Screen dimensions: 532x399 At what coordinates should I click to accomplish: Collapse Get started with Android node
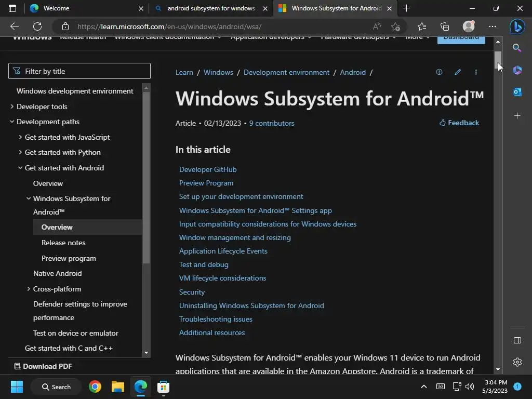pyautogui.click(x=20, y=168)
